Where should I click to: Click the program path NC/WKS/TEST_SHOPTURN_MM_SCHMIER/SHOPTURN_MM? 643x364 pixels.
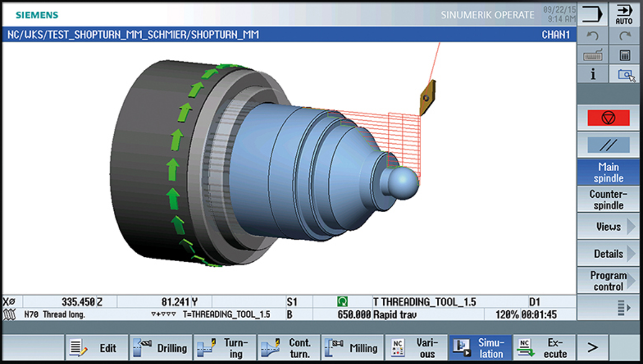pyautogui.click(x=133, y=35)
